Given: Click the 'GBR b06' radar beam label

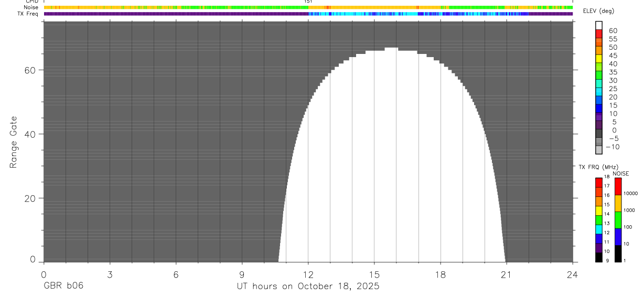Looking at the screenshot, I should point(63,286).
